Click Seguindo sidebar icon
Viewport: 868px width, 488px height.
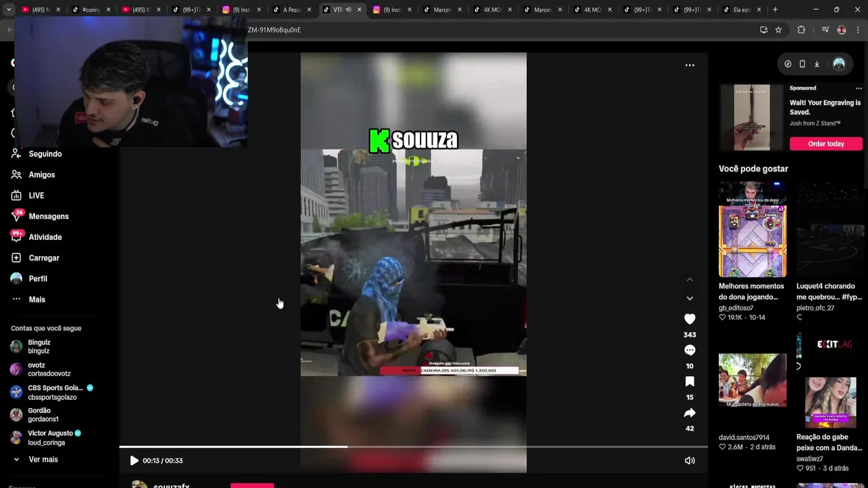(16, 154)
